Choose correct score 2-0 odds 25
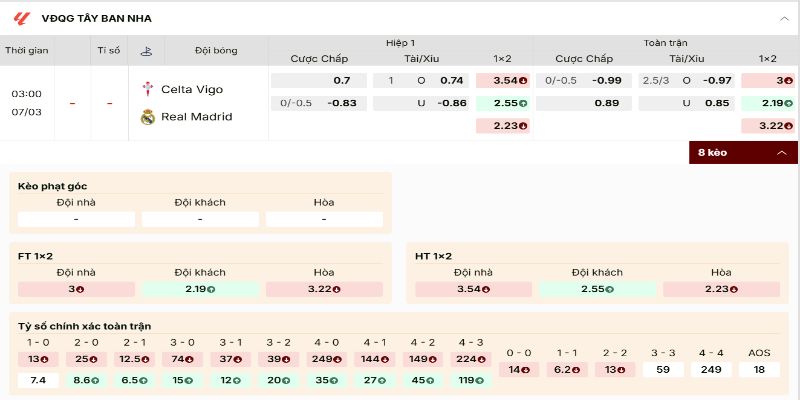The width and height of the screenshot is (800, 400). click(86, 359)
